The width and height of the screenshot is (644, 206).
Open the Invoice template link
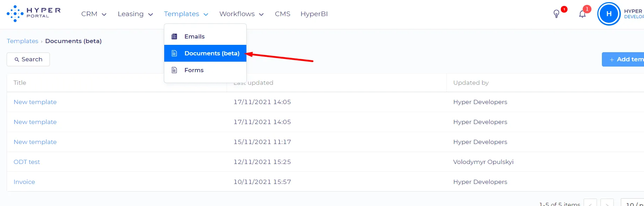click(x=24, y=182)
